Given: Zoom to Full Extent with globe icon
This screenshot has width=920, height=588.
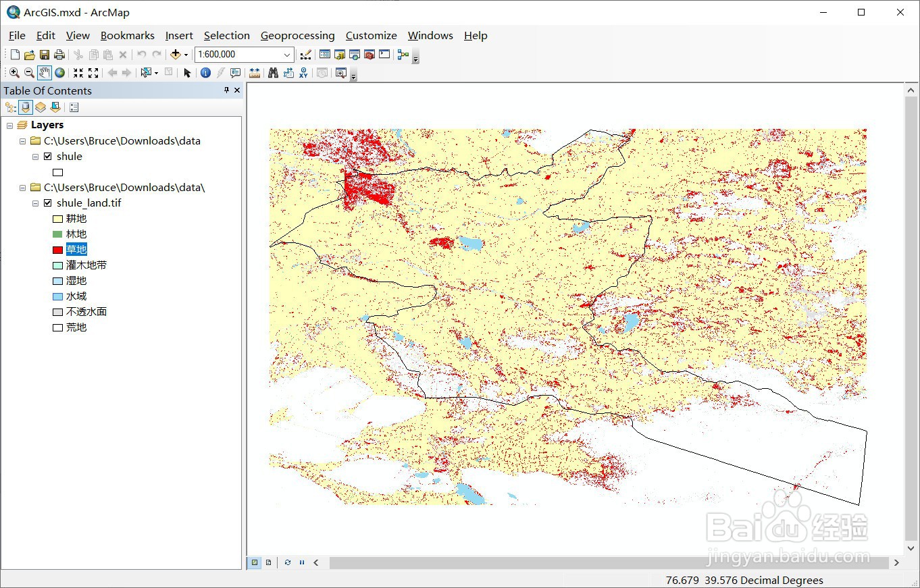Looking at the screenshot, I should coord(59,73).
